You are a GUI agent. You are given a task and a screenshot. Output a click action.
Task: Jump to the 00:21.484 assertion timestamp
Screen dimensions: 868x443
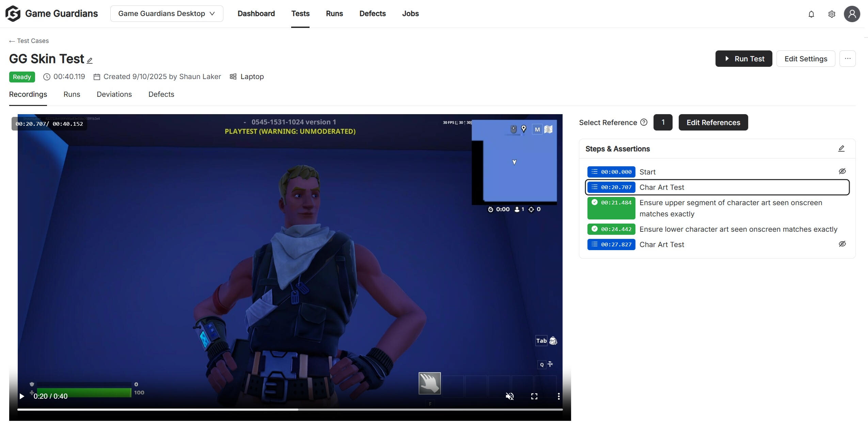pos(611,208)
